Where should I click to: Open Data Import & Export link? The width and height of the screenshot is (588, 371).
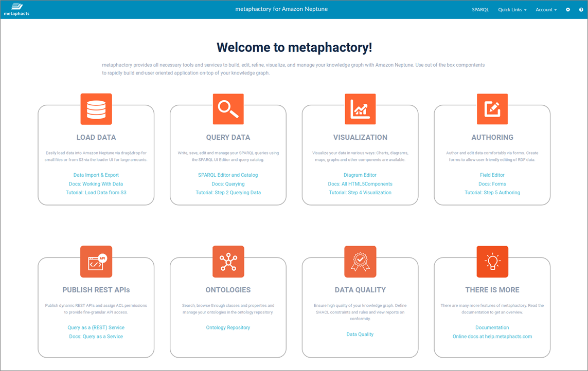[x=96, y=175]
